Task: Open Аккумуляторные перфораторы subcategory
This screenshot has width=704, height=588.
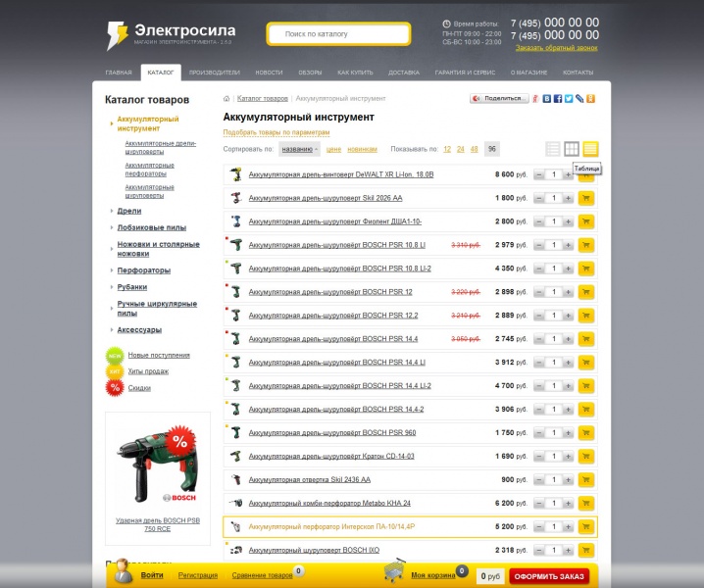Action: 149,170
